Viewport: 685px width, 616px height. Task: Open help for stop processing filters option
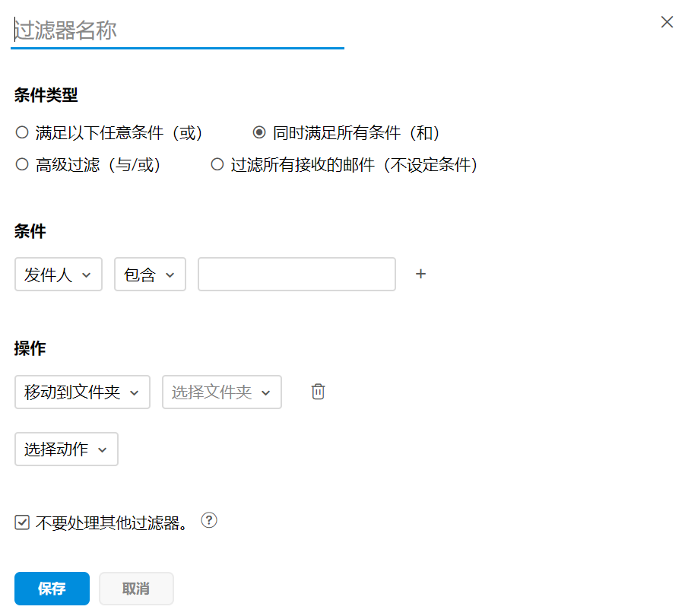209,520
